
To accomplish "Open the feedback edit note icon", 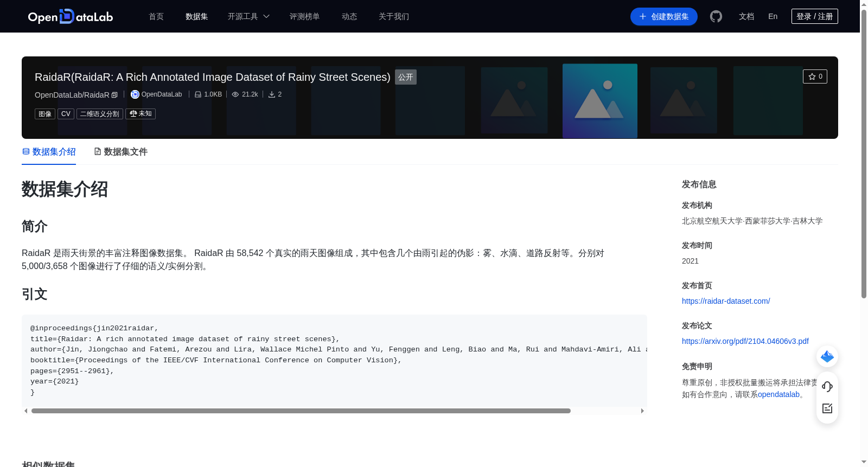I will [x=827, y=408].
